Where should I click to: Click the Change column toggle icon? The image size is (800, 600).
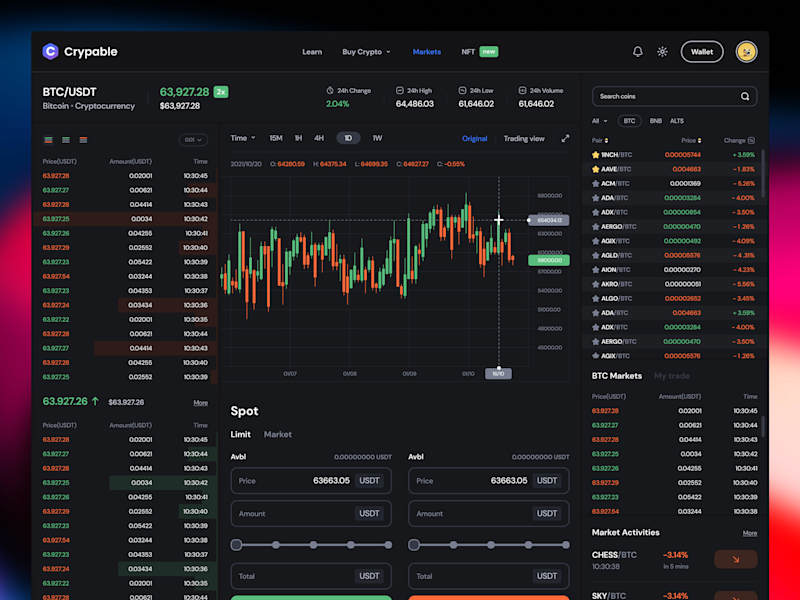[752, 140]
